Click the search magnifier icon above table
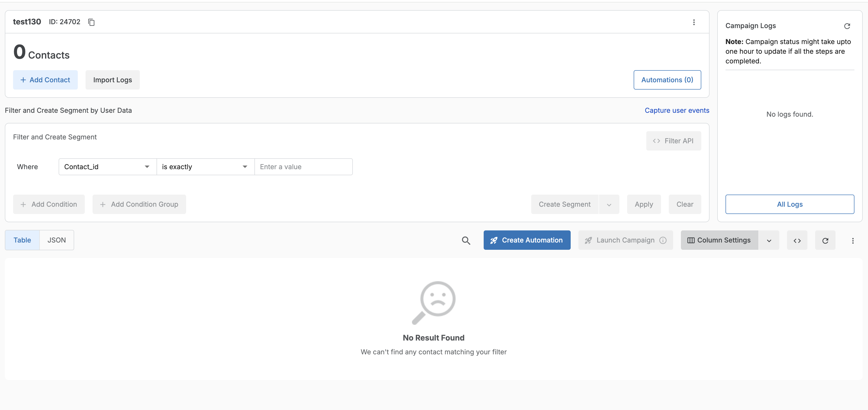The width and height of the screenshot is (868, 410). tap(466, 240)
